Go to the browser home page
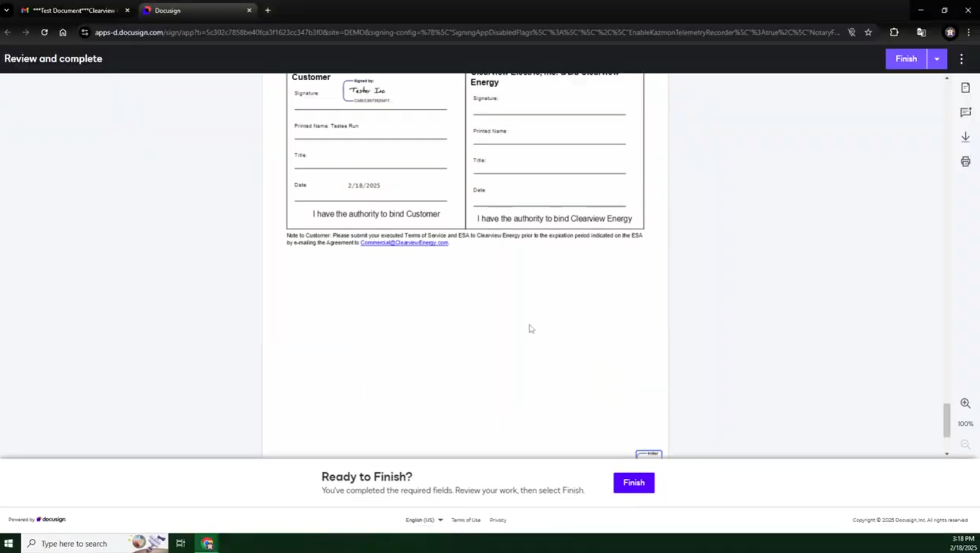Viewport: 980px width, 553px height. tap(63, 32)
